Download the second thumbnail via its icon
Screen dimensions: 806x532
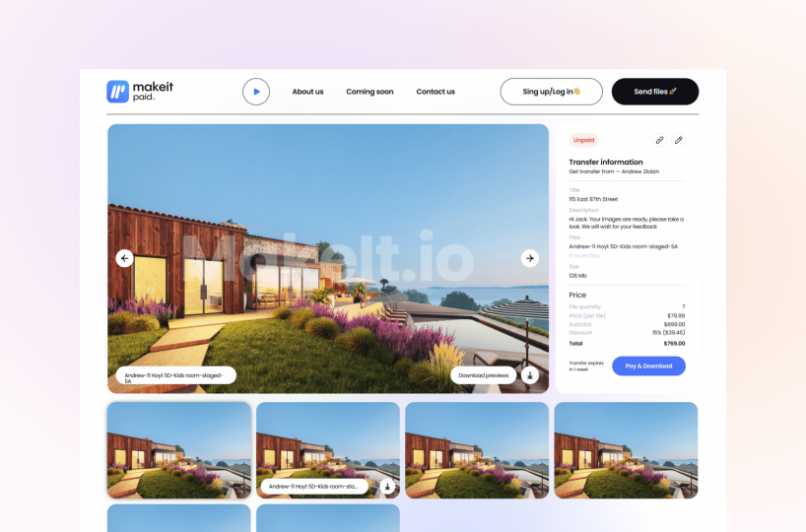pos(387,487)
